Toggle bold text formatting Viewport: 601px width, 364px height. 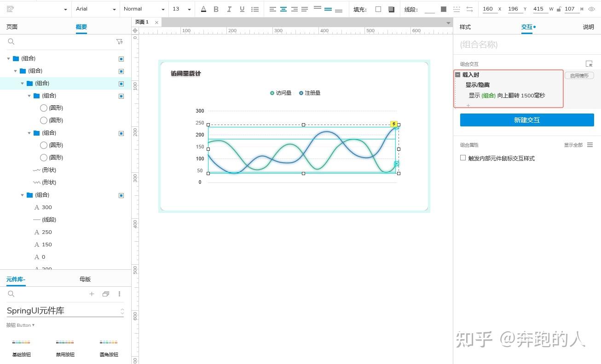[216, 9]
